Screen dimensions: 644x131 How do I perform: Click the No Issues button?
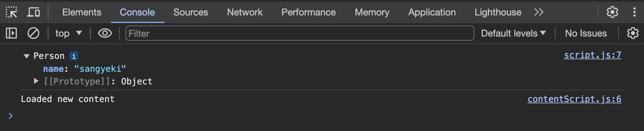point(586,33)
